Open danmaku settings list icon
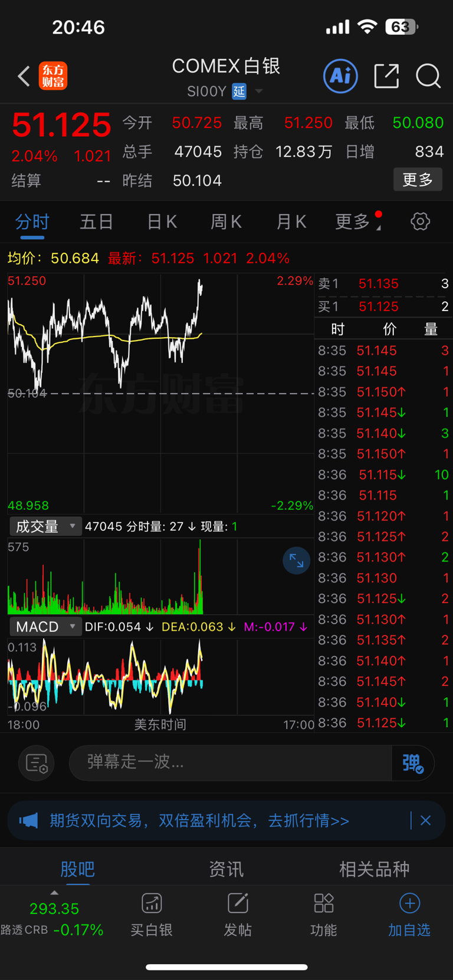The image size is (453, 980). click(x=37, y=763)
